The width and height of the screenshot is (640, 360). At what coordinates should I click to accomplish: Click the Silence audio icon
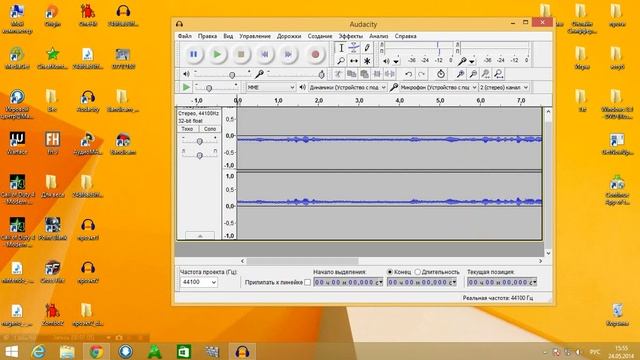[390, 74]
